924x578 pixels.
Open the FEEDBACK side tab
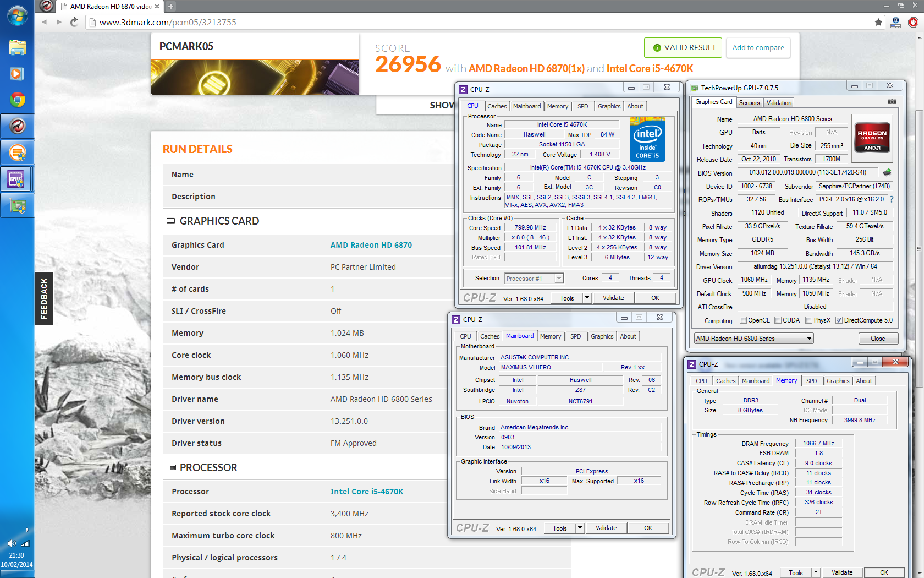click(44, 299)
